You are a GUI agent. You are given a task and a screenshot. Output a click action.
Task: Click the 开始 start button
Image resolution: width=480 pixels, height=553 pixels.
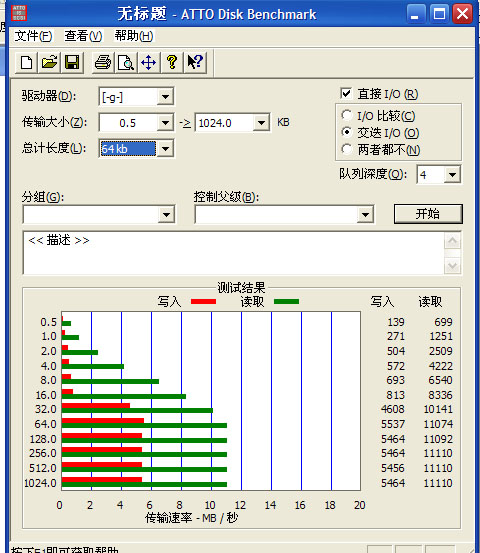pyautogui.click(x=428, y=214)
